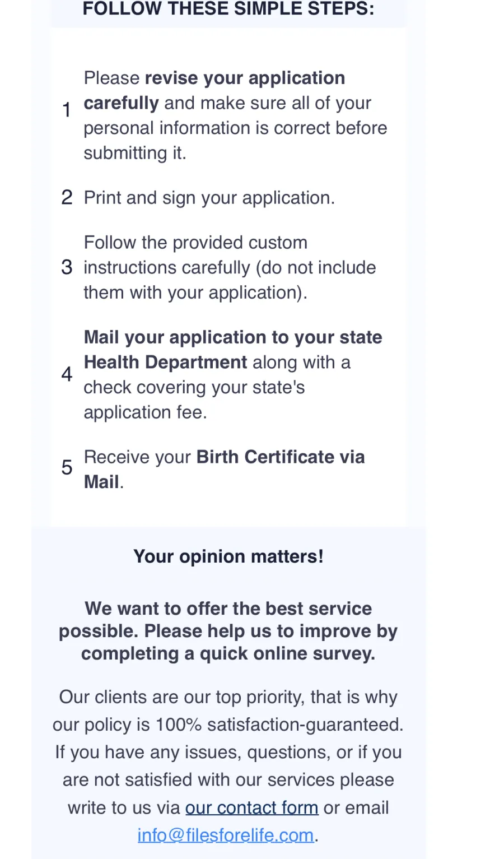Click the 'check covering your state's' text
This screenshot has height=859, width=504.
coord(194,387)
